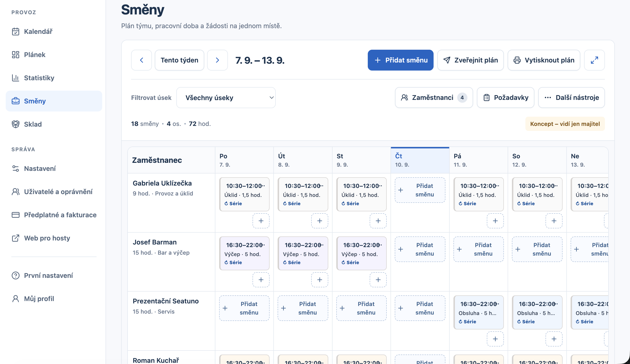Expand the schedule to fullscreen
The width and height of the screenshot is (630, 364).
coord(594,60)
